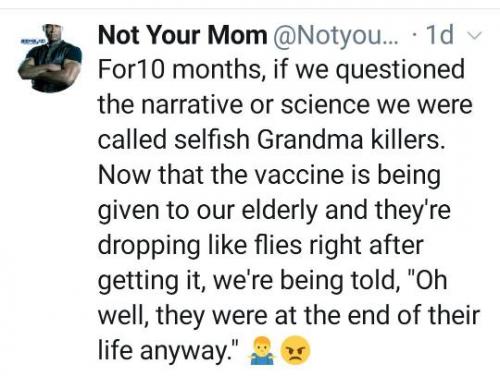
Task: Click the phrase "Grandma killers" in the tweet
Action: pos(351,140)
